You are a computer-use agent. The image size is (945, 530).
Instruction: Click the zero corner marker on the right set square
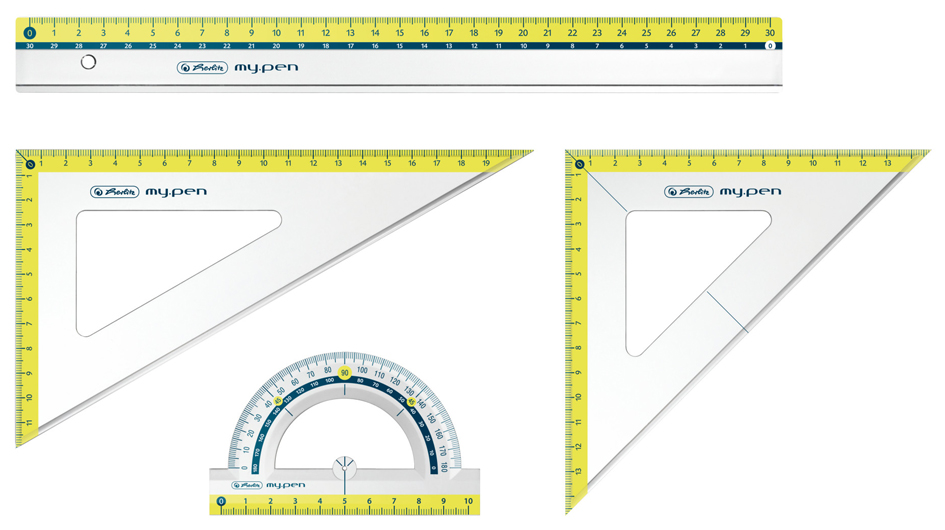coord(579,164)
